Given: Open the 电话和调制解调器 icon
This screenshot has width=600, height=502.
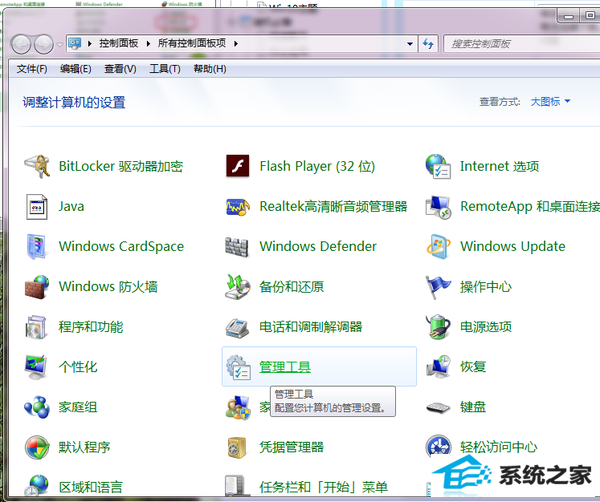Looking at the screenshot, I should [x=238, y=328].
